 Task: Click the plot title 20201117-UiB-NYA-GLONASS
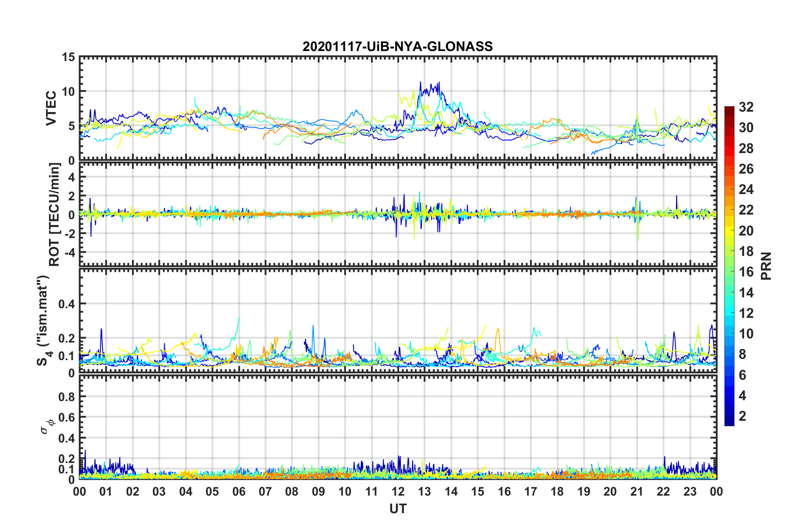pyautogui.click(x=398, y=46)
